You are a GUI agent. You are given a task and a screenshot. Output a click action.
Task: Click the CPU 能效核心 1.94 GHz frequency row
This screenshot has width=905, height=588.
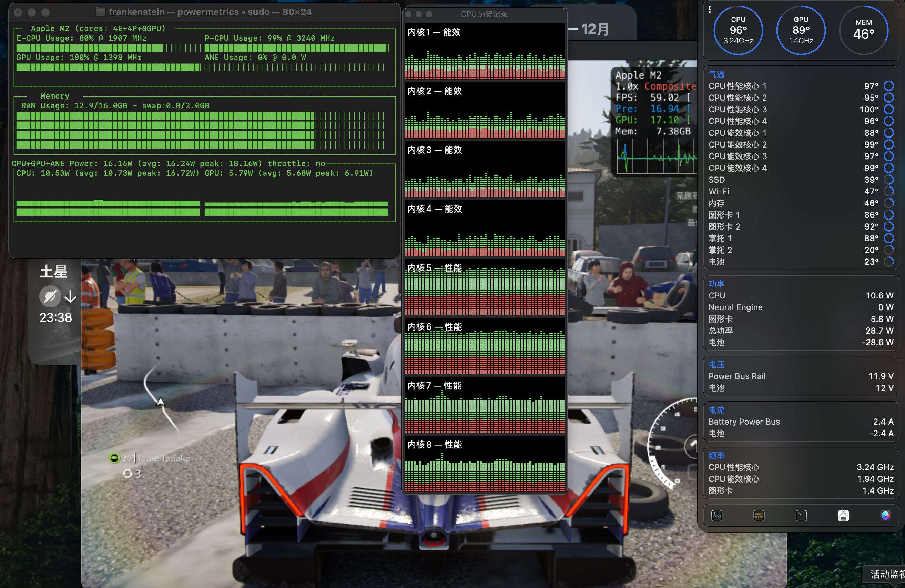tap(801, 479)
